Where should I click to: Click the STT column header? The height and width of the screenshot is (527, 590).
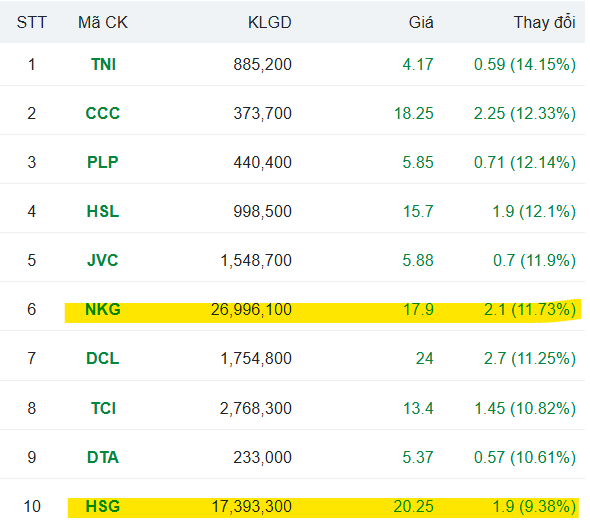[x=32, y=23]
